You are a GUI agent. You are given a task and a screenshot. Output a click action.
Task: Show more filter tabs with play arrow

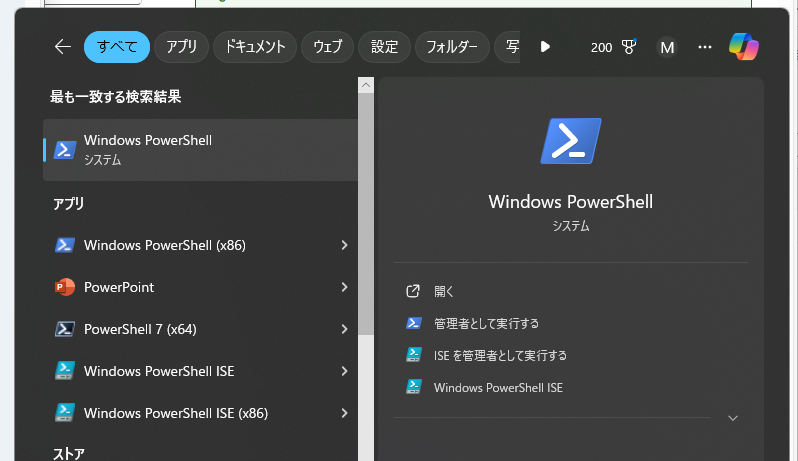545,47
